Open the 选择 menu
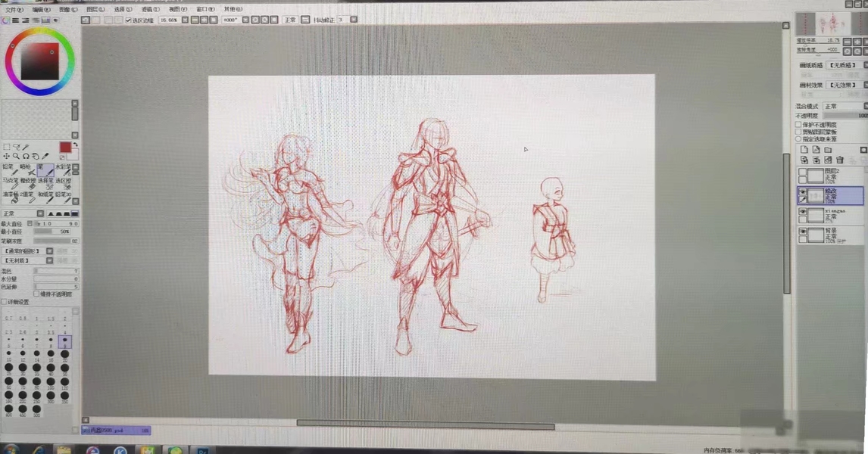The image size is (868, 454). tap(123, 9)
